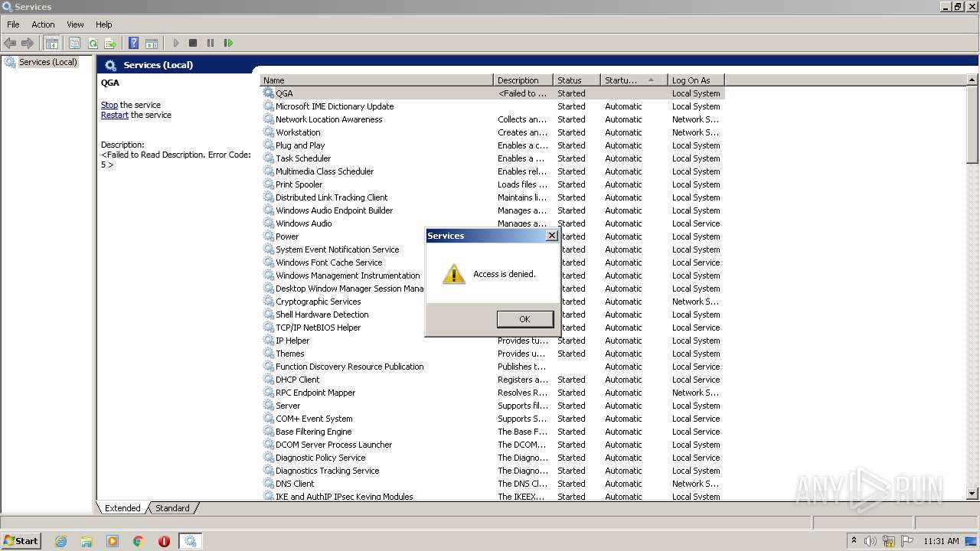980x551 pixels.
Task: Select Network Location Awareness service
Action: 492,119
